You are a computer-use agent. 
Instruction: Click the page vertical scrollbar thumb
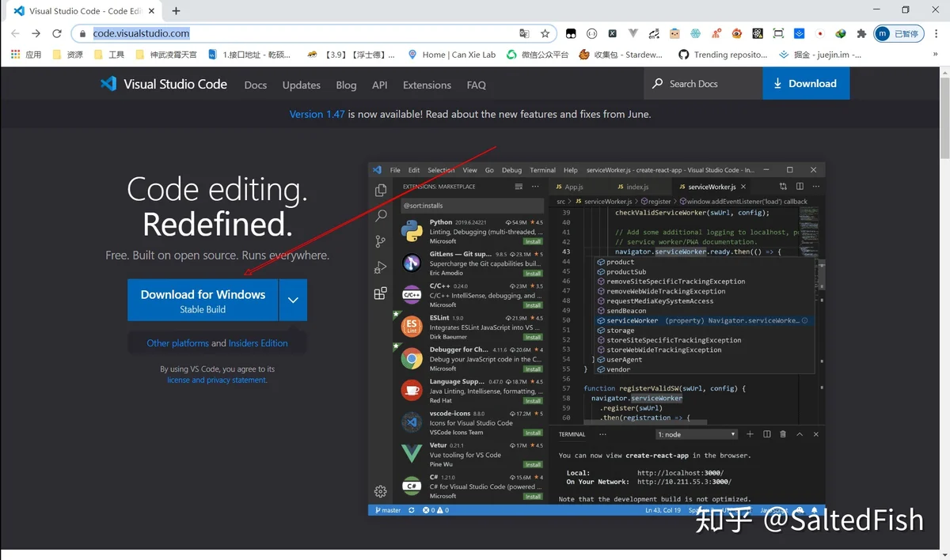(944, 119)
